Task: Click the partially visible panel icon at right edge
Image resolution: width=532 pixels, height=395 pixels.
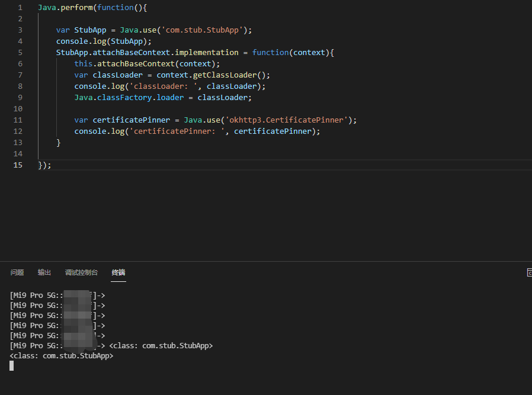Action: pyautogui.click(x=529, y=272)
